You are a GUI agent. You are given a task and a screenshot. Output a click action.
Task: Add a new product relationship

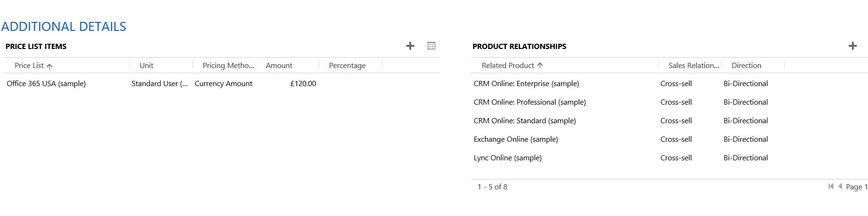[852, 46]
